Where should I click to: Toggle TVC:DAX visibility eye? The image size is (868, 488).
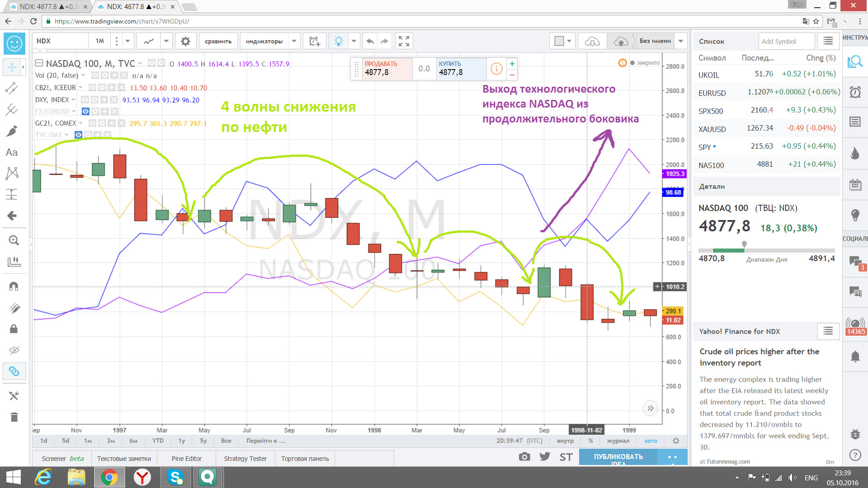[x=78, y=135]
